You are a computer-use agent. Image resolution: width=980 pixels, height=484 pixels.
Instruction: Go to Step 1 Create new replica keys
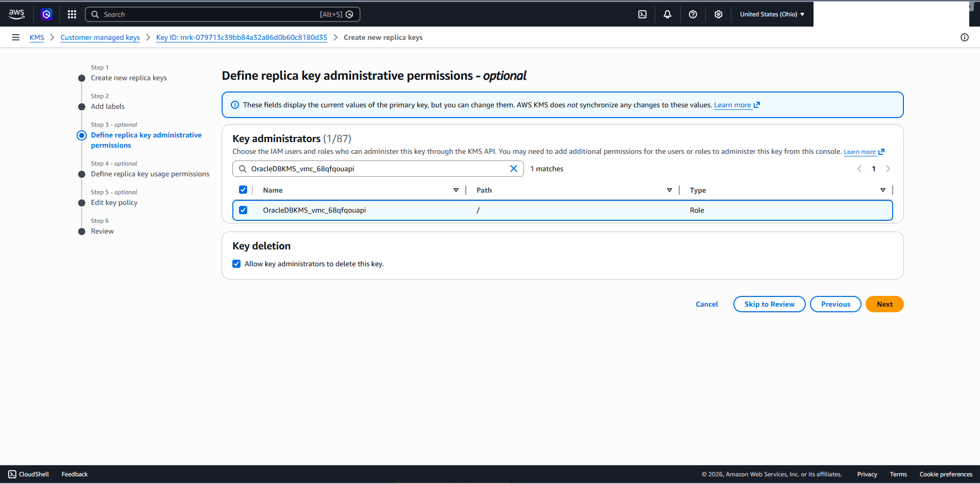[x=129, y=78]
